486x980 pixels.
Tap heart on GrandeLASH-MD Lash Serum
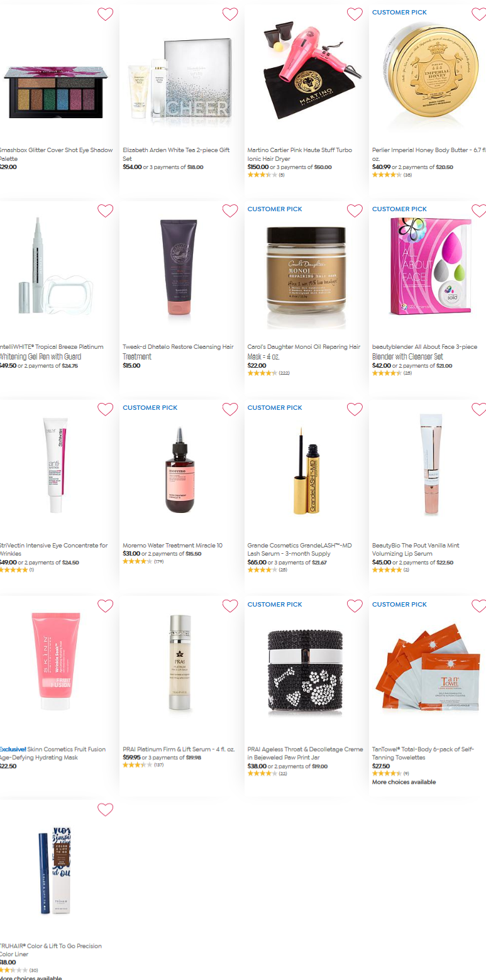click(355, 409)
